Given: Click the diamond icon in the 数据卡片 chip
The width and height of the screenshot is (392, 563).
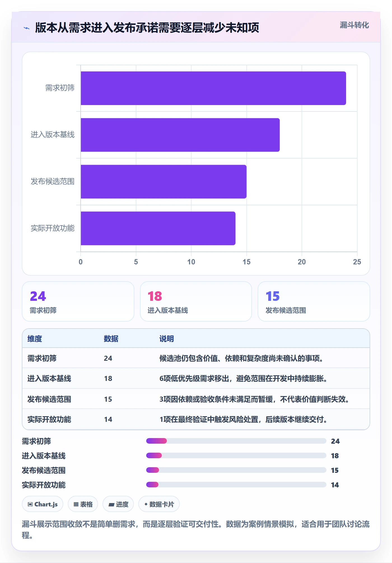Looking at the screenshot, I should tap(146, 504).
